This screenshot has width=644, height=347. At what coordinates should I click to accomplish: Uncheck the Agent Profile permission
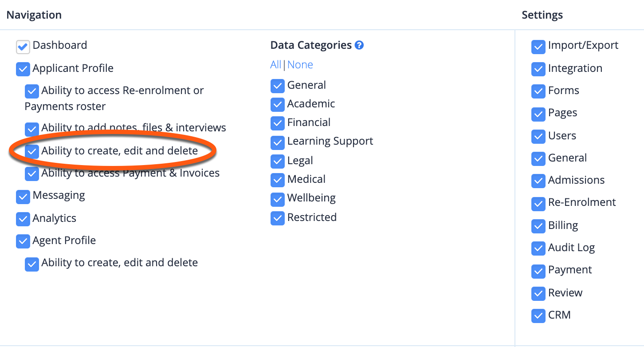23,241
